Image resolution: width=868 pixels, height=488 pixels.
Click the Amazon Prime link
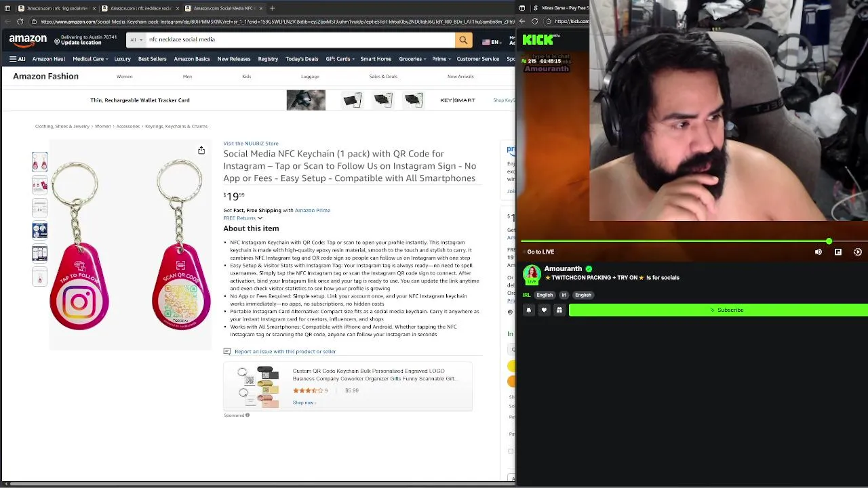pos(313,210)
